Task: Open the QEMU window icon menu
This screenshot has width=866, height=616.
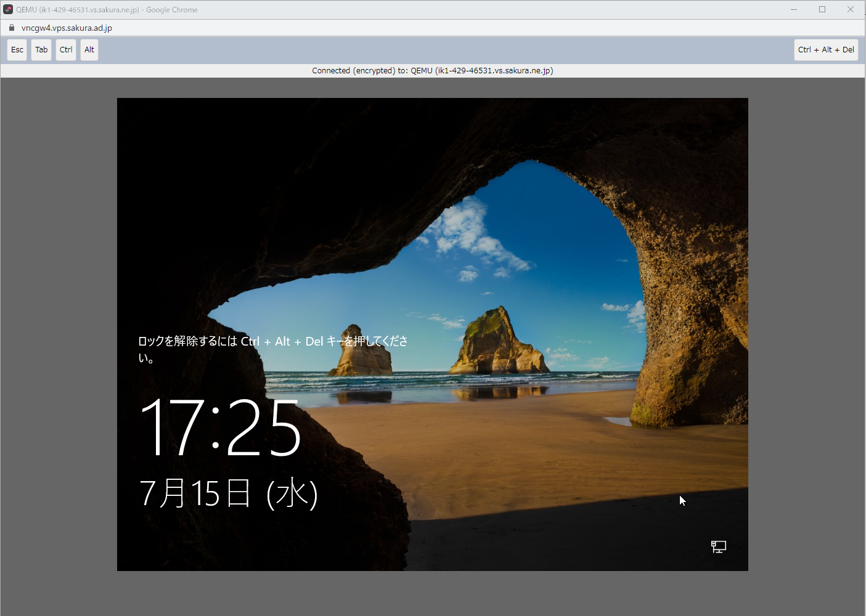Action: 8,9
